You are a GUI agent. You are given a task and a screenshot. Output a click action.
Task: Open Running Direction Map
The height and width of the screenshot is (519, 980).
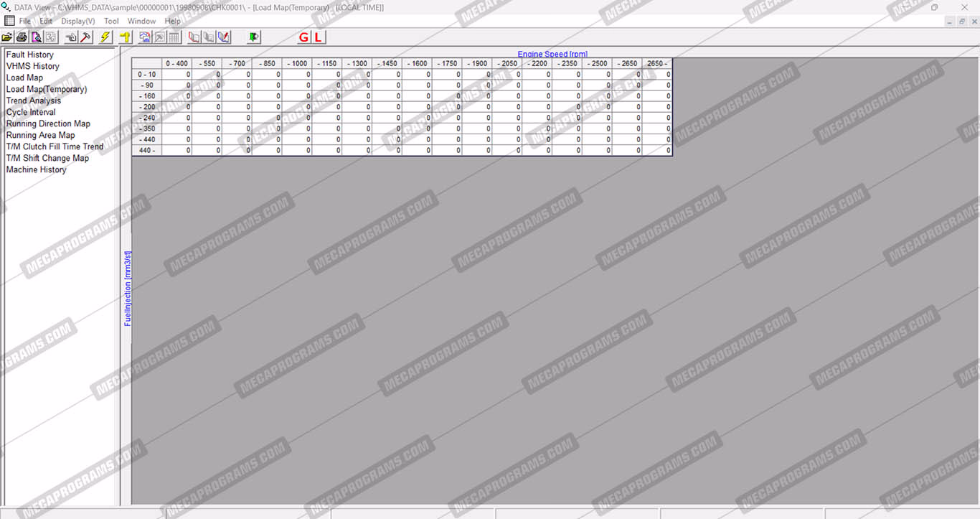48,123
